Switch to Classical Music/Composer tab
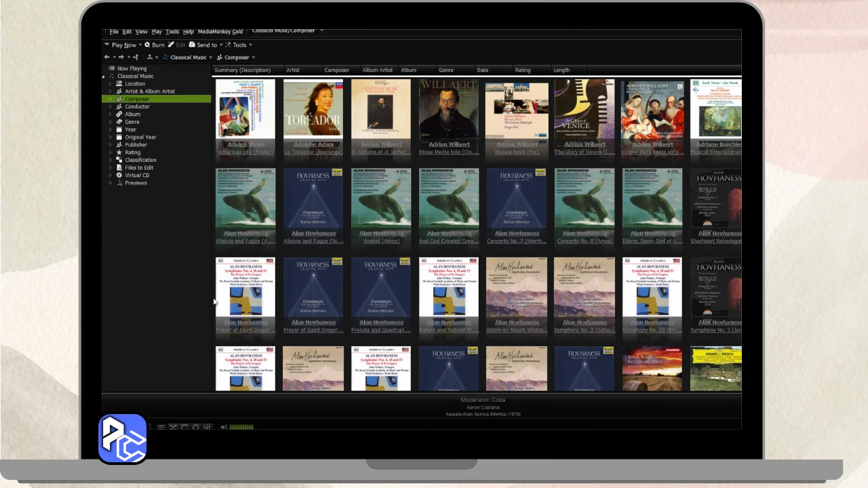This screenshot has width=868, height=488. pos(283,30)
